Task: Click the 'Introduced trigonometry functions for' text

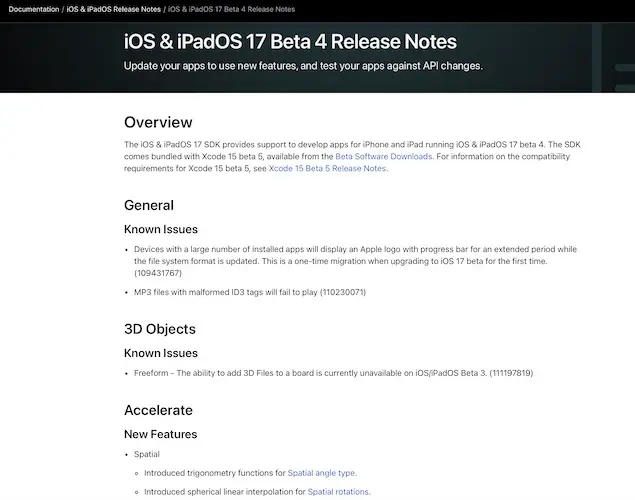Action: (x=215, y=473)
